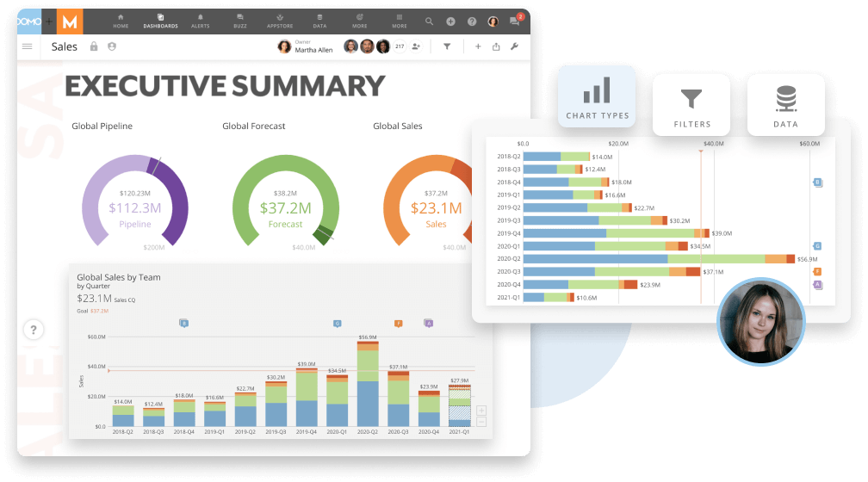This screenshot has width=868, height=482.
Task: Open the wrench settings for the dashboard
Action: click(x=514, y=46)
